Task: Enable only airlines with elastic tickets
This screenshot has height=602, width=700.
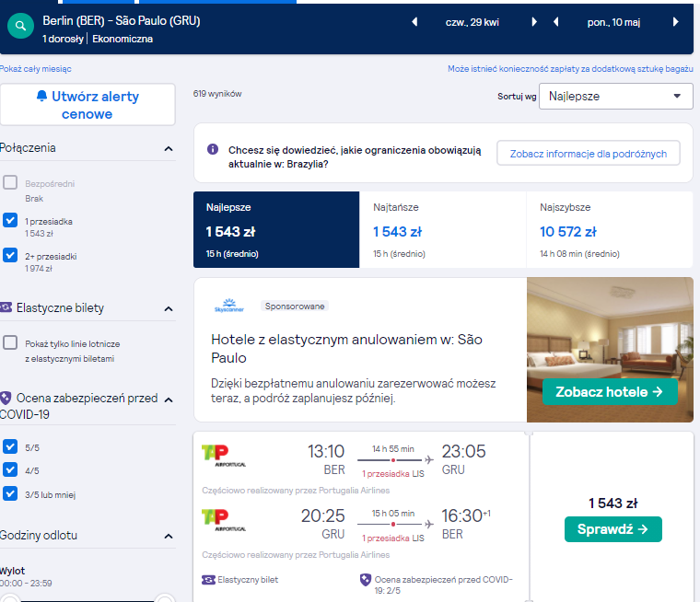Action: point(10,342)
